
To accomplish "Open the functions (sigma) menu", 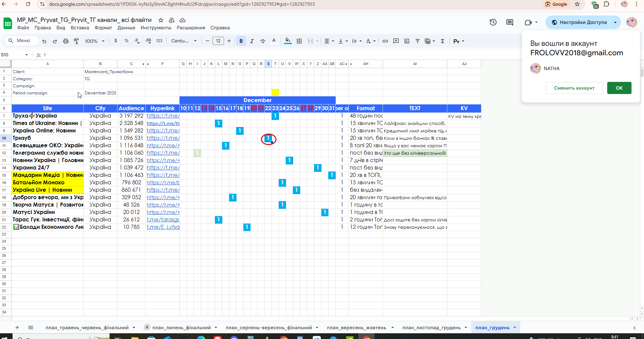I will pyautogui.click(x=443, y=41).
